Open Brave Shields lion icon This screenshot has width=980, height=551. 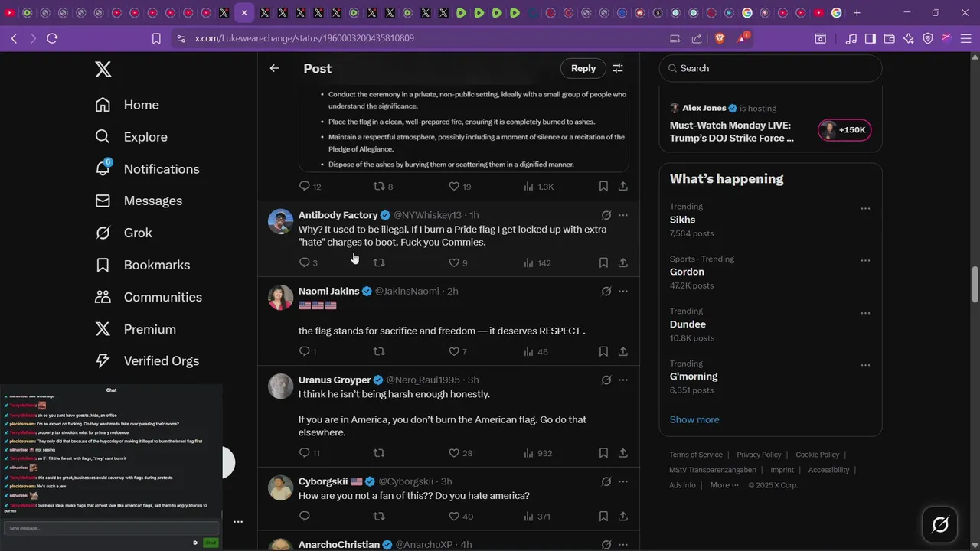720,38
